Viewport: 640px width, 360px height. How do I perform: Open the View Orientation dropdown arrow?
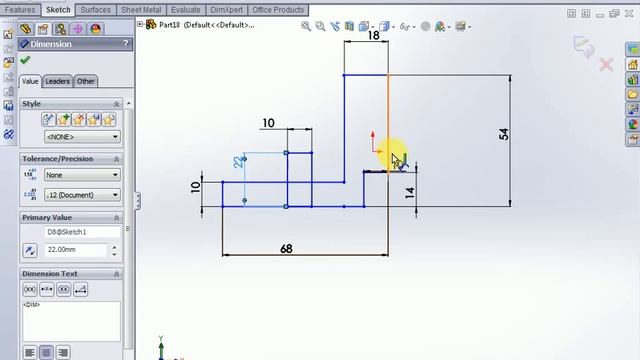tap(372, 27)
